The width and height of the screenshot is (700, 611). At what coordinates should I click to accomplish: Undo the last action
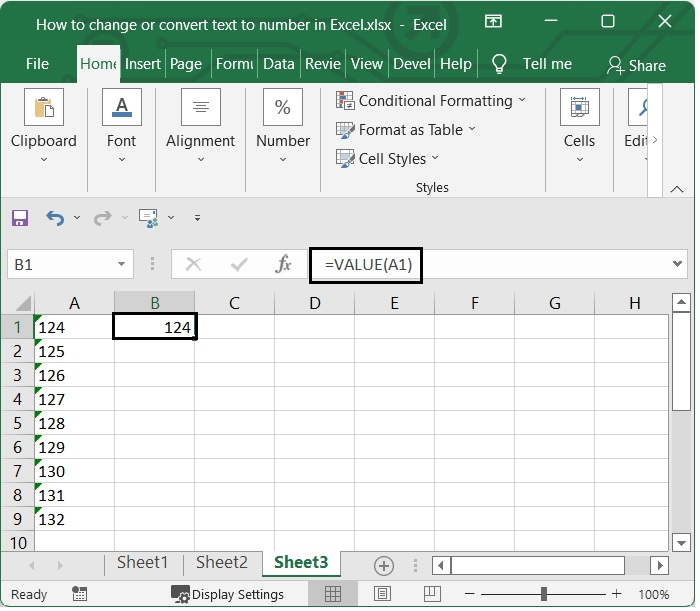click(55, 218)
